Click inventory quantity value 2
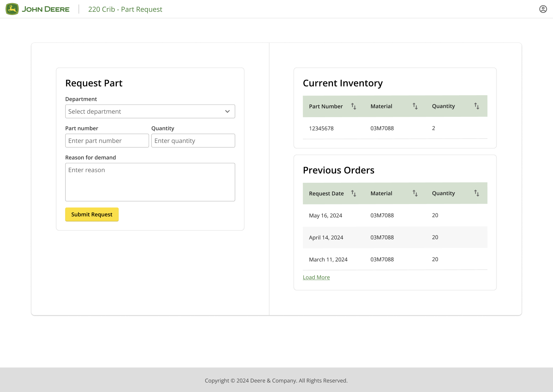 click(433, 128)
